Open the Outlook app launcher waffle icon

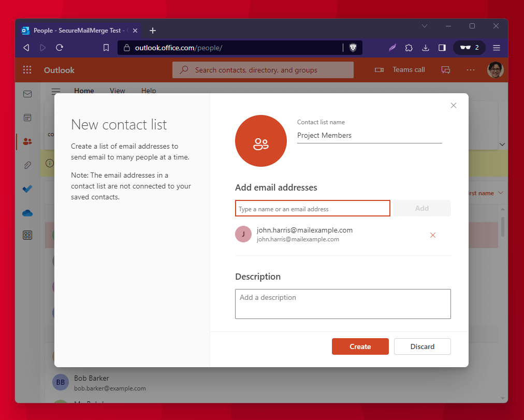point(27,69)
